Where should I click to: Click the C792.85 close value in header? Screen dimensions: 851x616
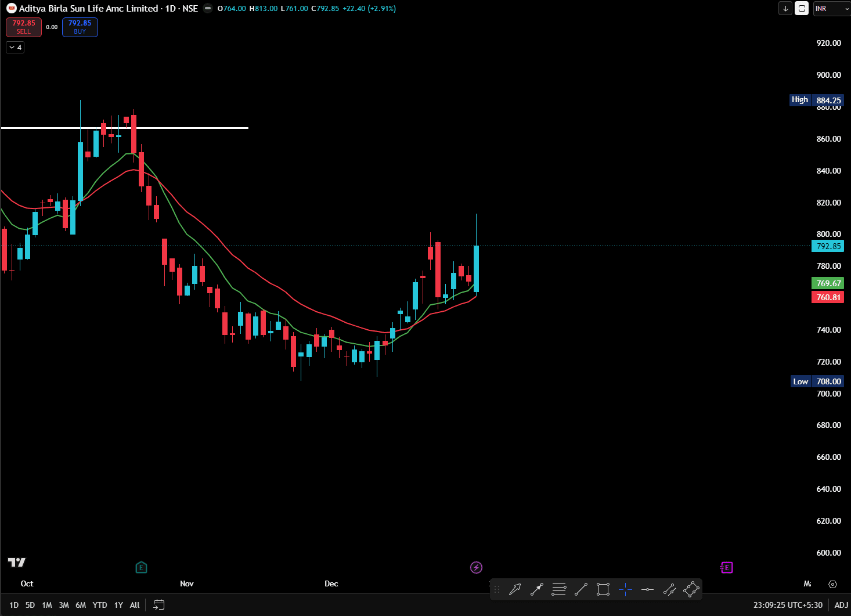325,9
